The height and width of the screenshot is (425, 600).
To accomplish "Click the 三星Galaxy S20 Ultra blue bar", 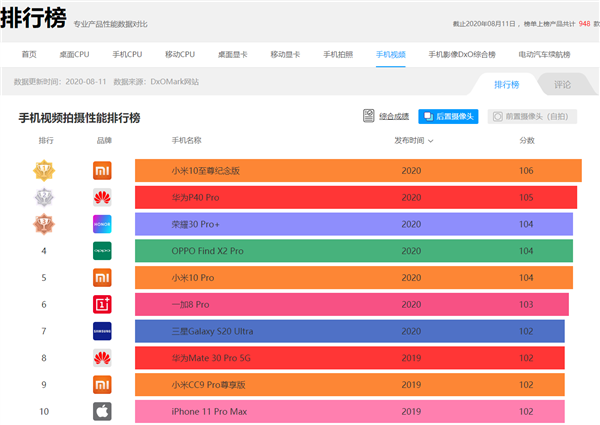I will tap(350, 330).
